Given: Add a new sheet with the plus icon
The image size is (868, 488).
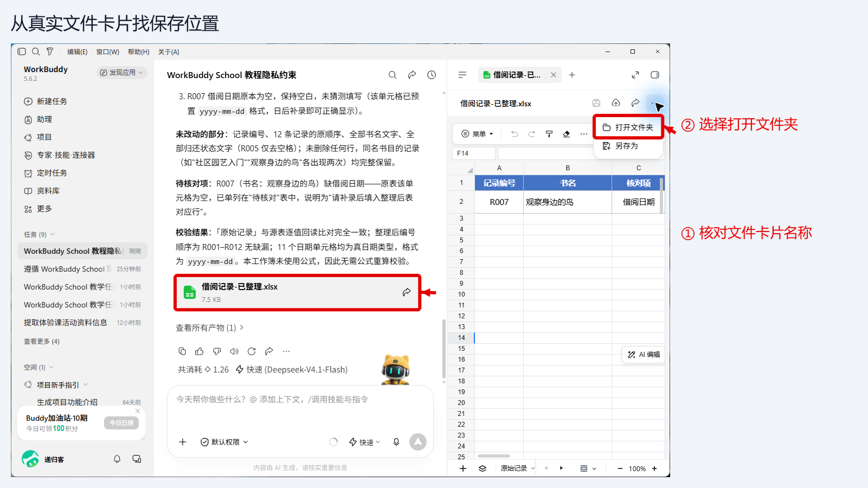Looking at the screenshot, I should point(463,468).
